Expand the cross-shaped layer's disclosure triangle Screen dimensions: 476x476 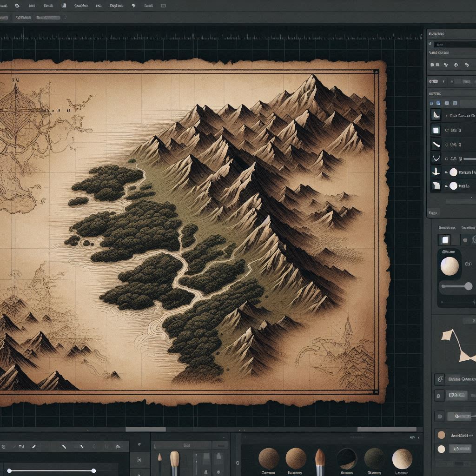pyautogui.click(x=446, y=172)
